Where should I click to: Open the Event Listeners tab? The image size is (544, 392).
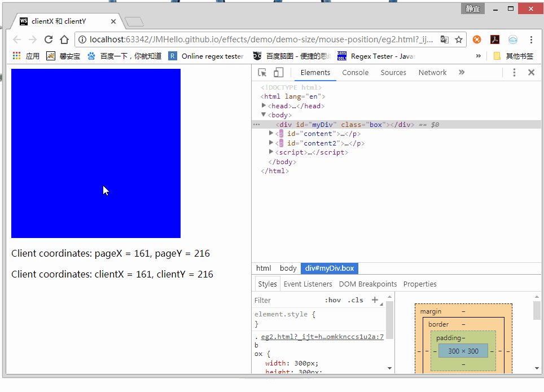click(308, 284)
